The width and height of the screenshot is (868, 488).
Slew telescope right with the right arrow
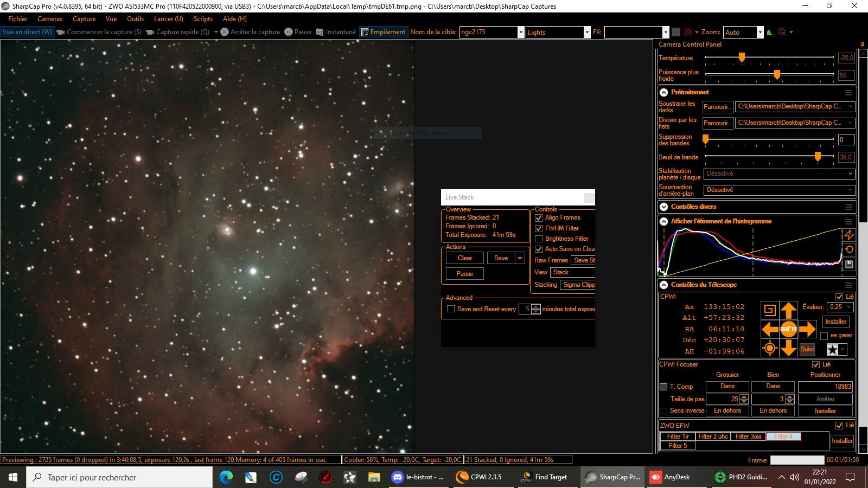pos(807,329)
